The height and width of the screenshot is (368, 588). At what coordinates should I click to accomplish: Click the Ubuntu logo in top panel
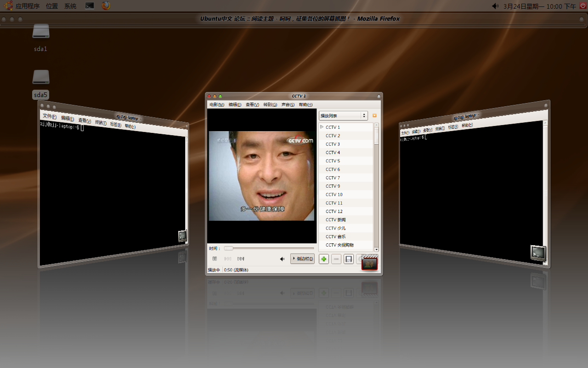click(x=8, y=6)
